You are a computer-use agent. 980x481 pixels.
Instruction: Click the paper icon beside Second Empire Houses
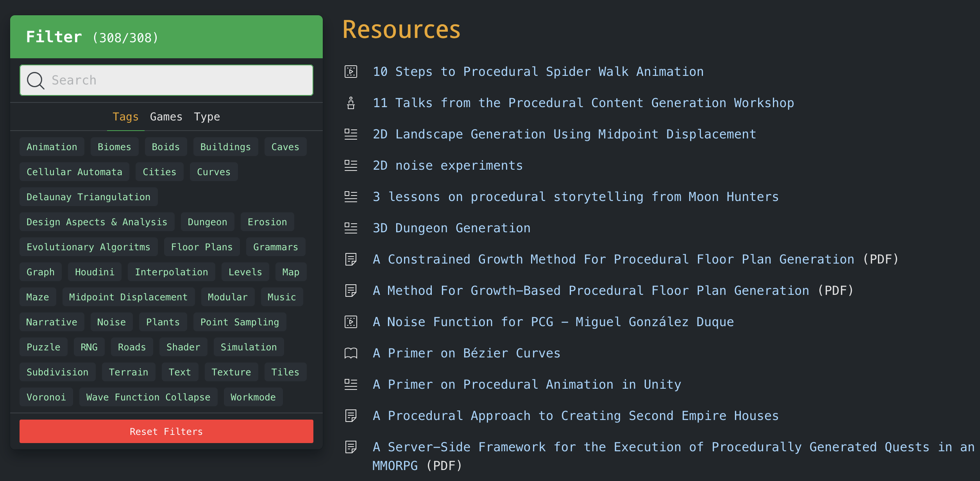(351, 416)
